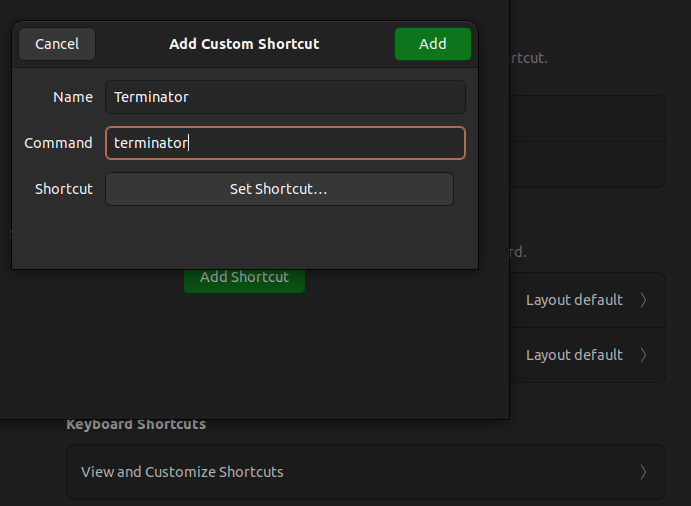Viewport: 691px width, 506px height.
Task: Open the chevron beside View and Customize Shortcuts
Action: coord(643,472)
